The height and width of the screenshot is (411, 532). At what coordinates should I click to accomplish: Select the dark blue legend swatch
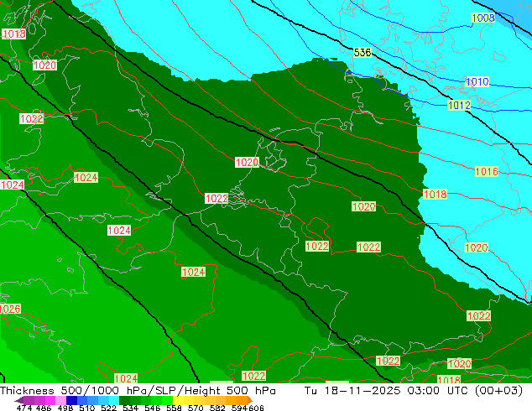click(x=72, y=400)
